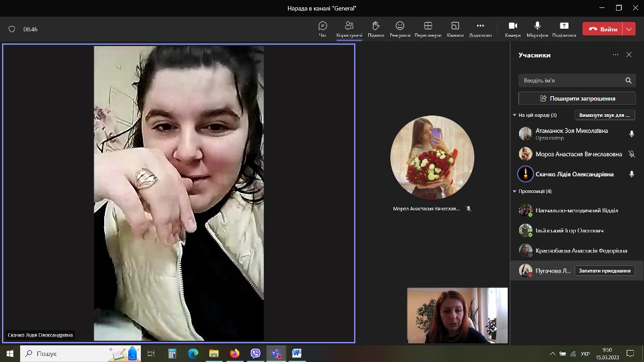This screenshot has height=362, width=644.
Task: Toggle the Camera on or off
Action: (x=513, y=29)
